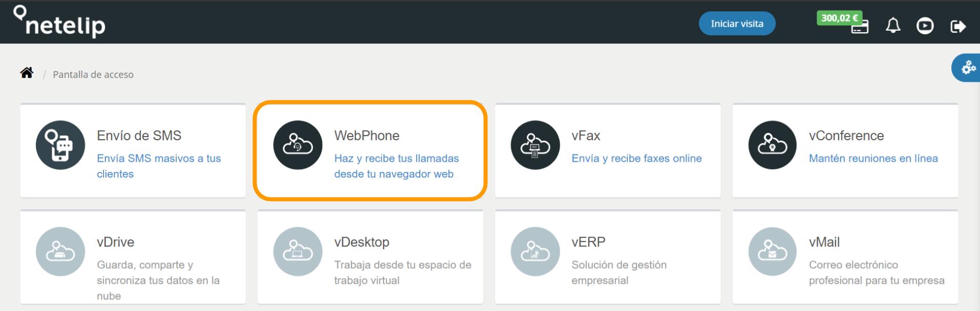Open the WebPhone title
This screenshot has height=311, width=980.
[x=367, y=136]
